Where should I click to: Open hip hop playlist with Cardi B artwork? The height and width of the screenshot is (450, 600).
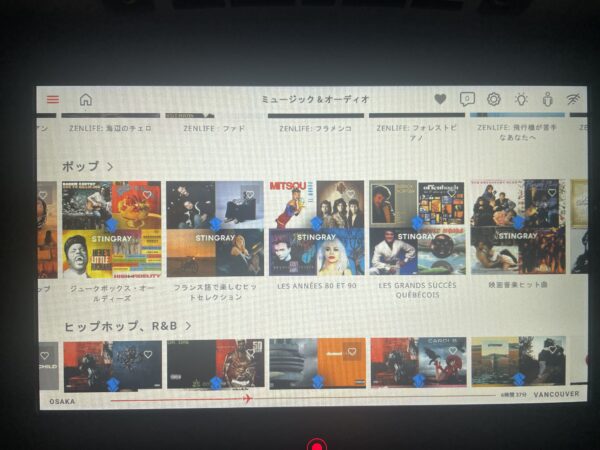[418, 362]
